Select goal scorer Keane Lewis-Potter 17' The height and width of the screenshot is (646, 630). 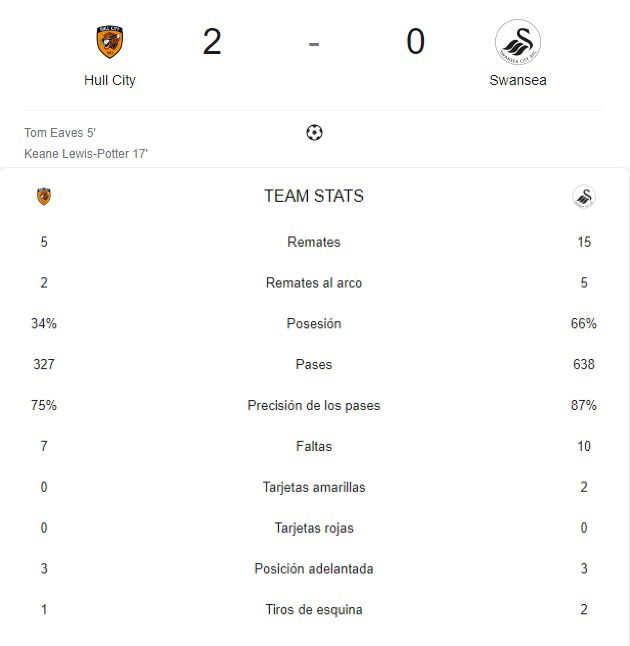pos(86,154)
